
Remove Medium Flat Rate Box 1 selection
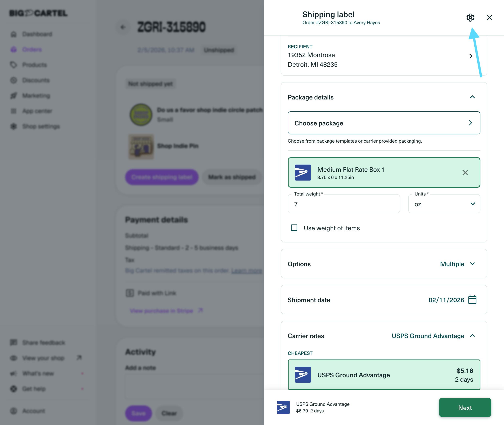465,173
